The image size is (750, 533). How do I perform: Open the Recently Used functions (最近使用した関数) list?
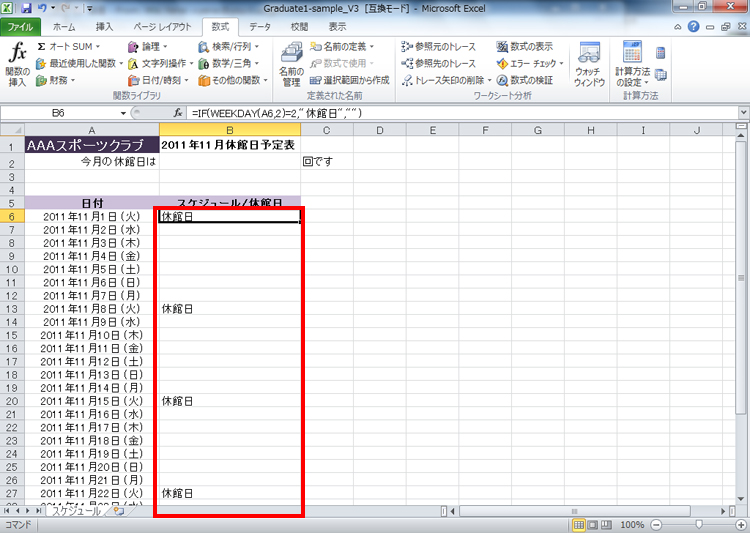tap(79, 63)
